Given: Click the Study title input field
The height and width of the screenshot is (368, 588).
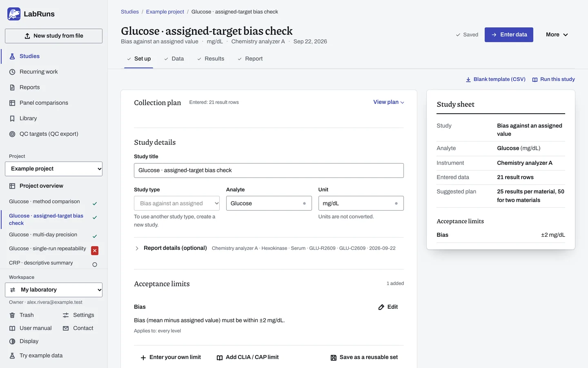Looking at the screenshot, I should (269, 171).
